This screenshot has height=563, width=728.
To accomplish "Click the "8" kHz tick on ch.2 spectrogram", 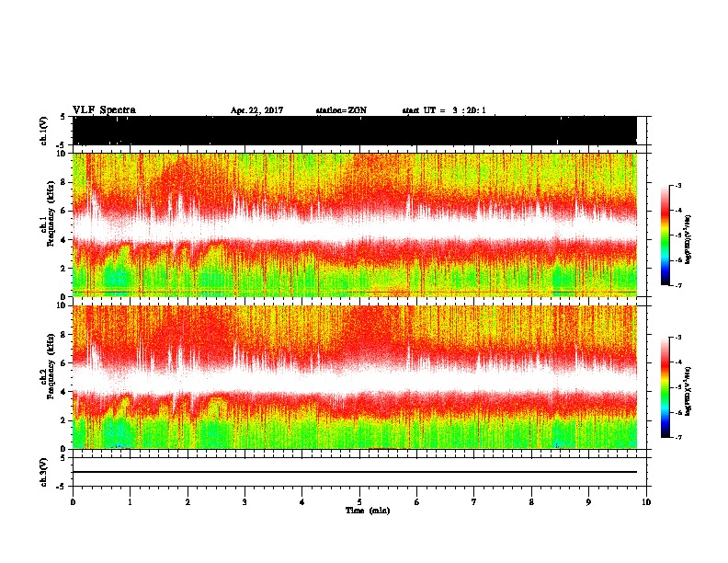I will (63, 335).
